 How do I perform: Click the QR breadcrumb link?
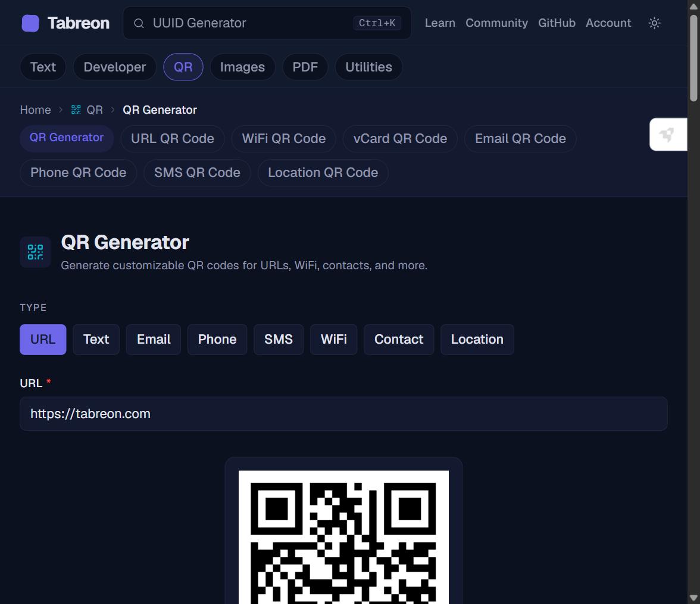(95, 110)
